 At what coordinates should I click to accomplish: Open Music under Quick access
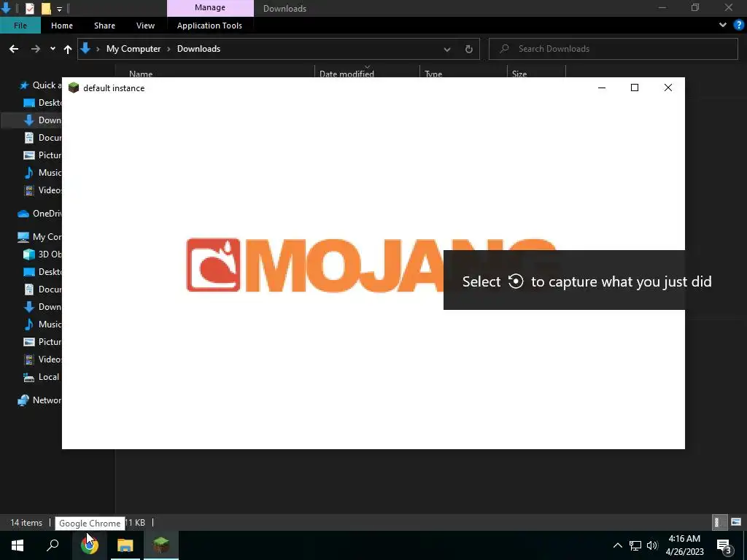coord(43,172)
